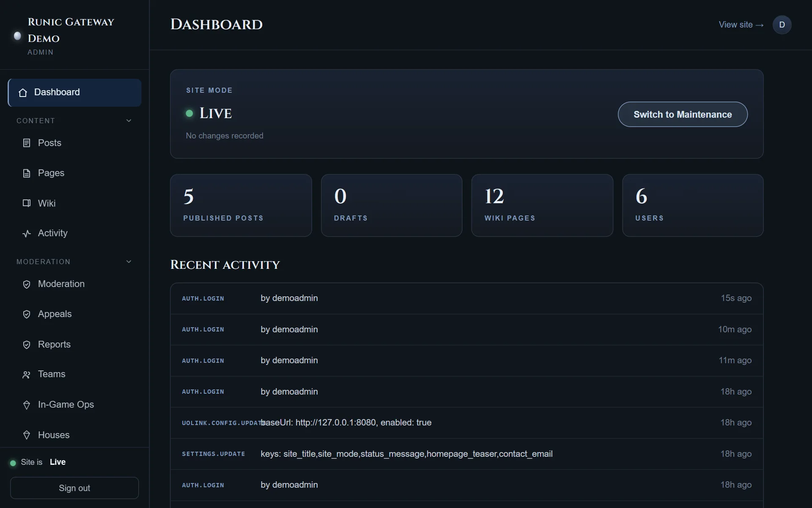Click the Wiki Pages stat card
Screen dimensions: 812x508
(542, 205)
